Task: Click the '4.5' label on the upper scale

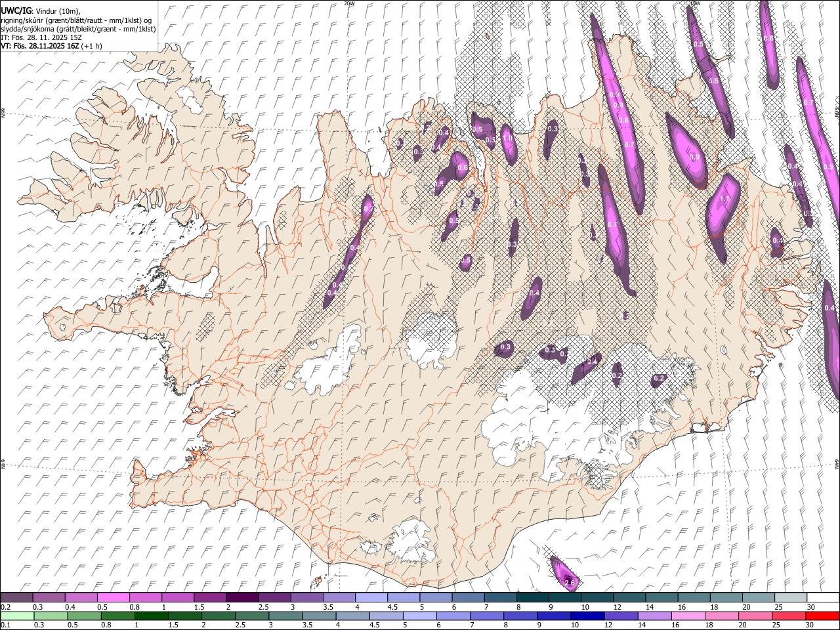Action: tap(392, 607)
